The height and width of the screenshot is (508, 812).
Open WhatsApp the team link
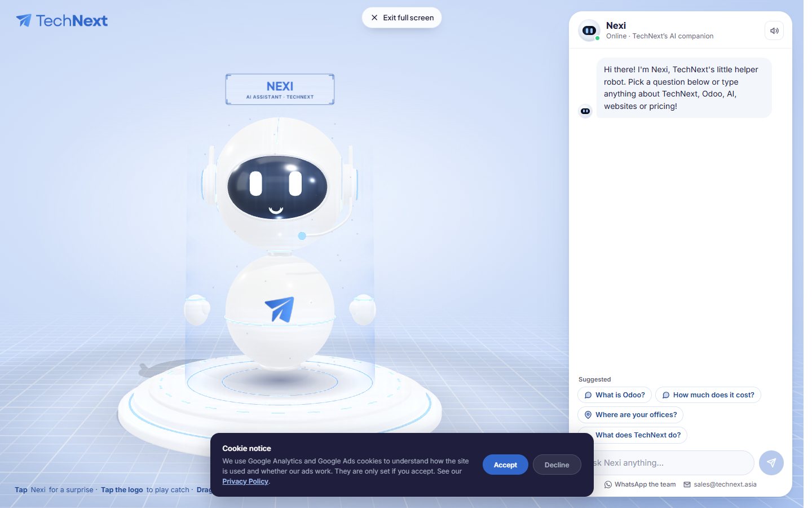640,484
